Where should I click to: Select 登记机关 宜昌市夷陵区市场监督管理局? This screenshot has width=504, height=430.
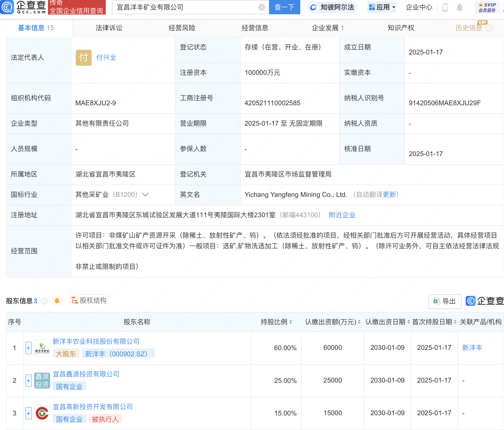(x=288, y=174)
